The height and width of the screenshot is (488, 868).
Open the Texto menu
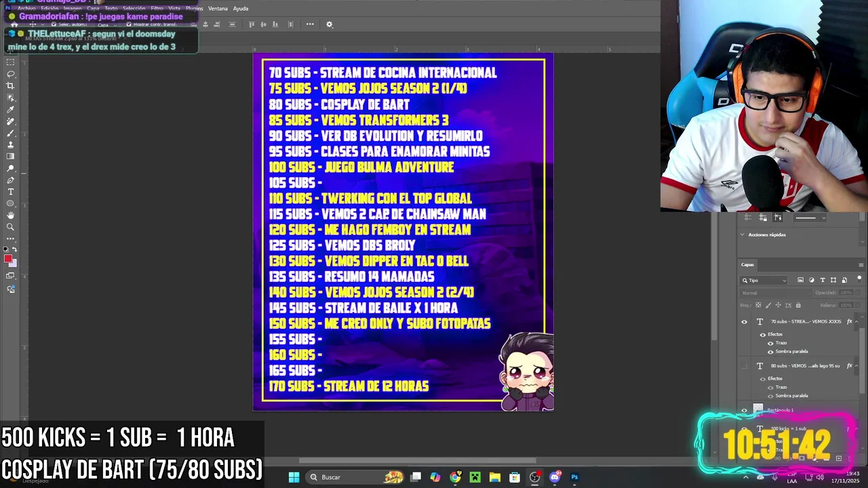111,9
